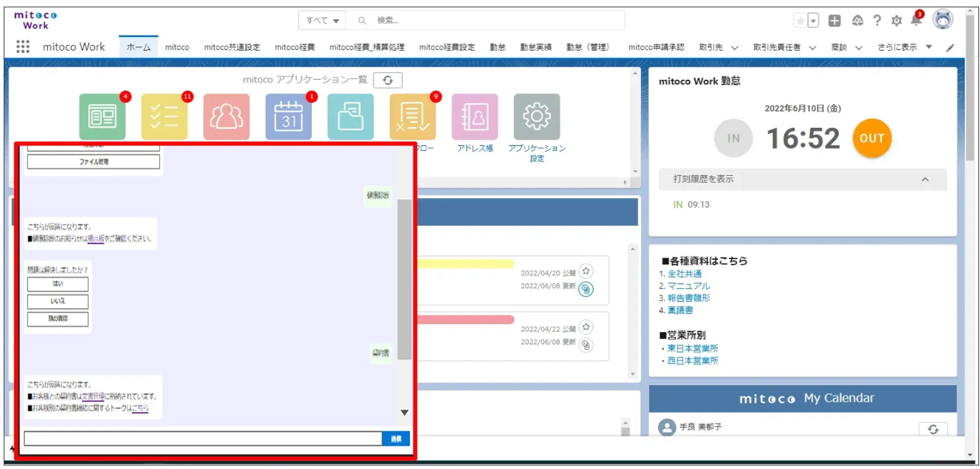Expand the 取引先 tab dropdown chevron
980x469 pixels.
click(734, 48)
